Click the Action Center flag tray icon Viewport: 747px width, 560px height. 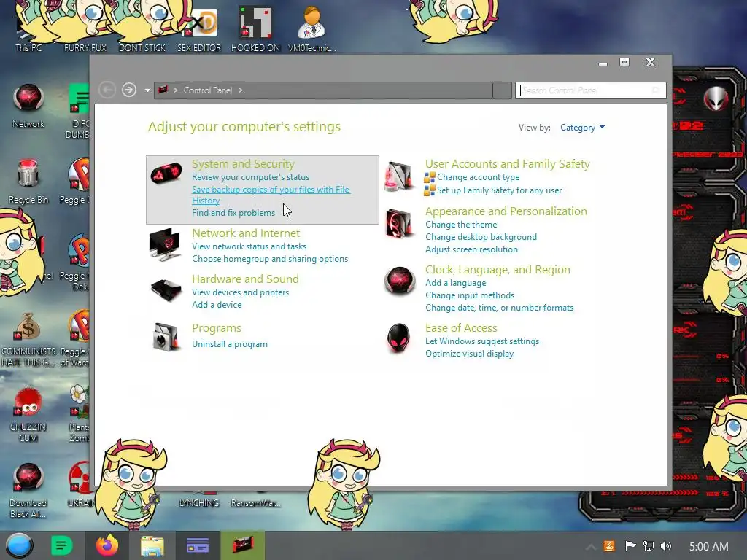pyautogui.click(x=630, y=546)
